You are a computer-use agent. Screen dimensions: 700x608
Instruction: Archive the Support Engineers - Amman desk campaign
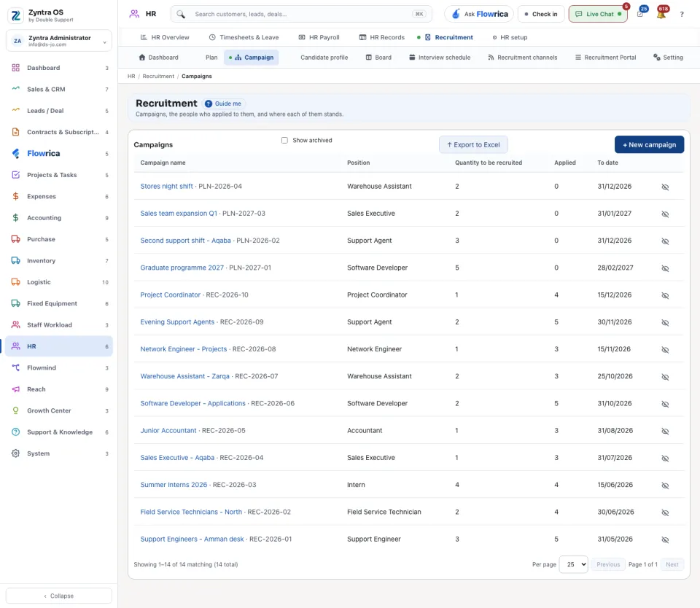click(x=665, y=539)
